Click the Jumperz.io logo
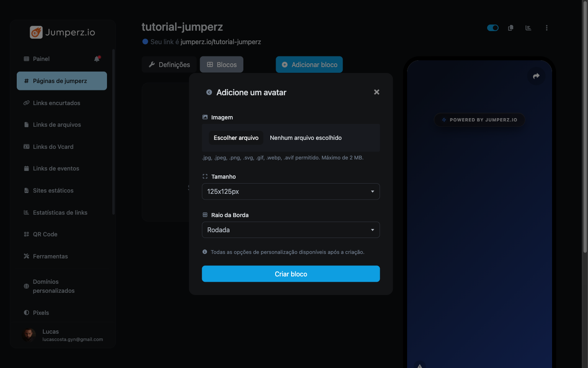This screenshot has width=588, height=368. point(62,32)
